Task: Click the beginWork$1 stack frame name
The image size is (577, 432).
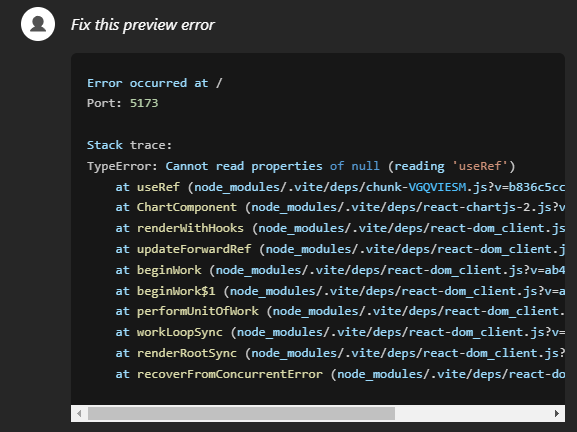Action: coord(176,291)
